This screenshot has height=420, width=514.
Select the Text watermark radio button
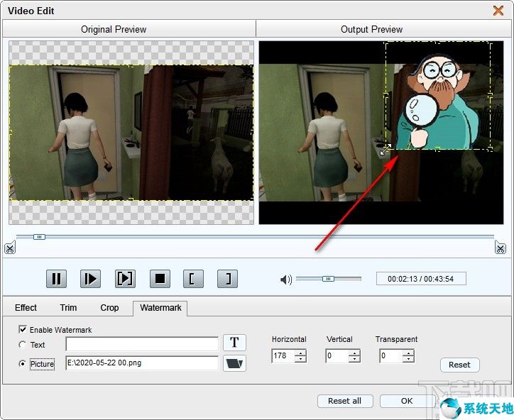(22, 345)
